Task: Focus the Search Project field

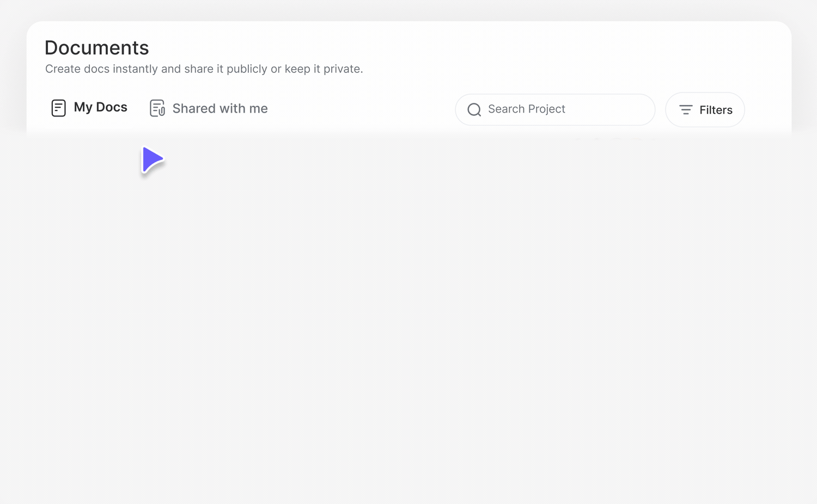Action: pyautogui.click(x=556, y=109)
